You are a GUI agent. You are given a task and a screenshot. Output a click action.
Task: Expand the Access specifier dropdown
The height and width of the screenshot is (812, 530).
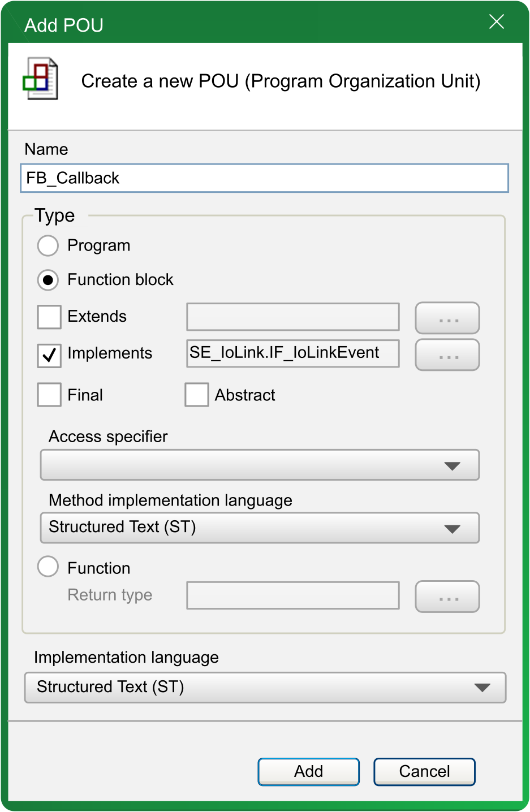tap(260, 465)
